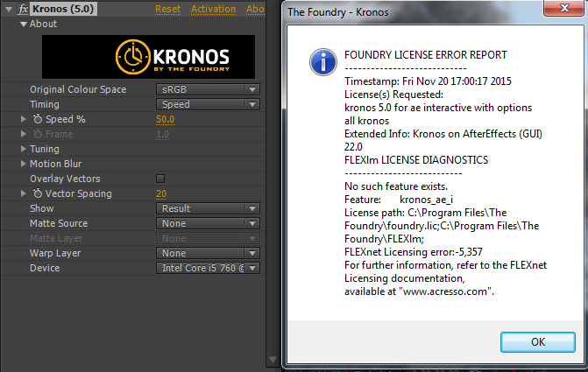Click the 'FOUNDRY LICENSE ERROR REPORT' heading
The width and height of the screenshot is (588, 372).
point(426,55)
